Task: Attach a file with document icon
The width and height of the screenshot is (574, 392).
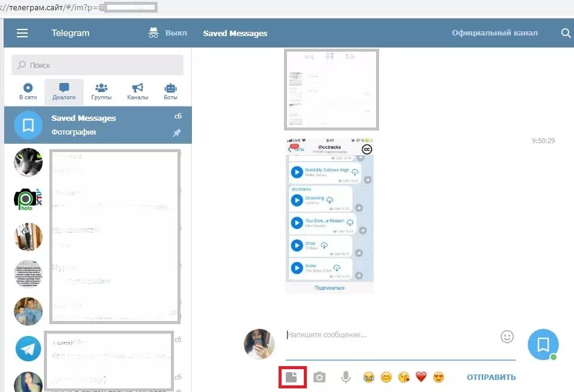Action: (292, 377)
